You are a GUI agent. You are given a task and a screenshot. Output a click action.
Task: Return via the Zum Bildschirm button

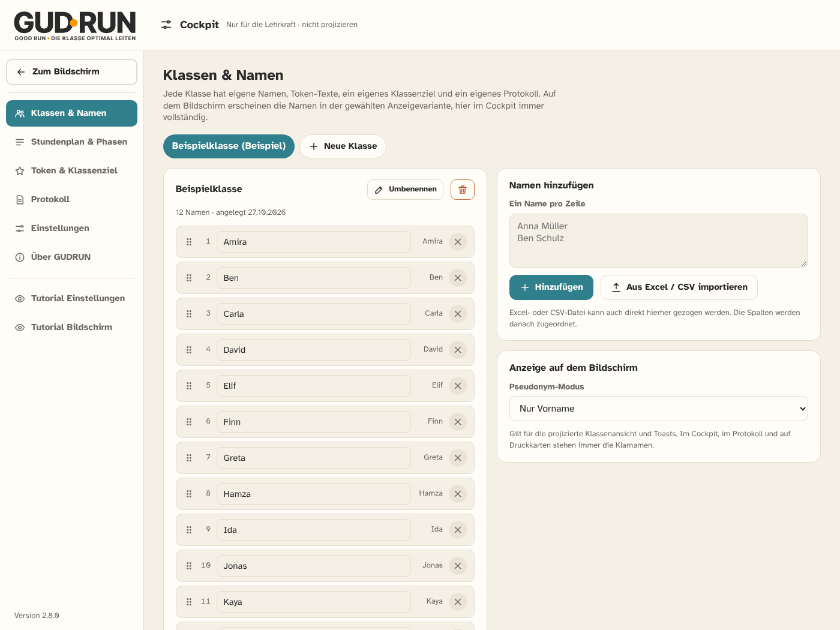tap(72, 72)
